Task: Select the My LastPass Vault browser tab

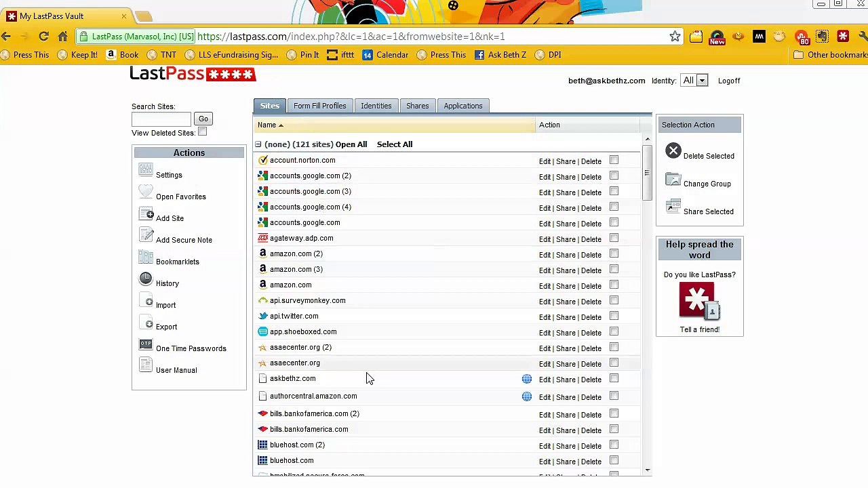Action: [x=66, y=16]
